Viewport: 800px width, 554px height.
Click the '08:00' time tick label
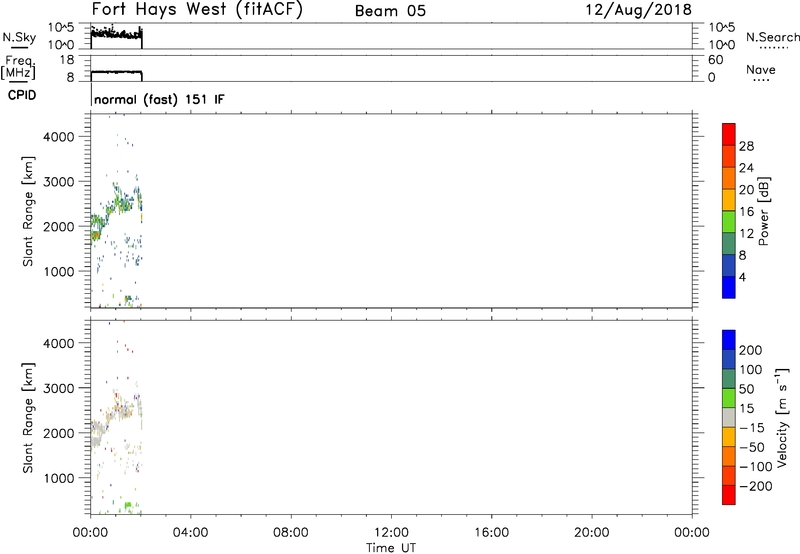tap(290, 533)
